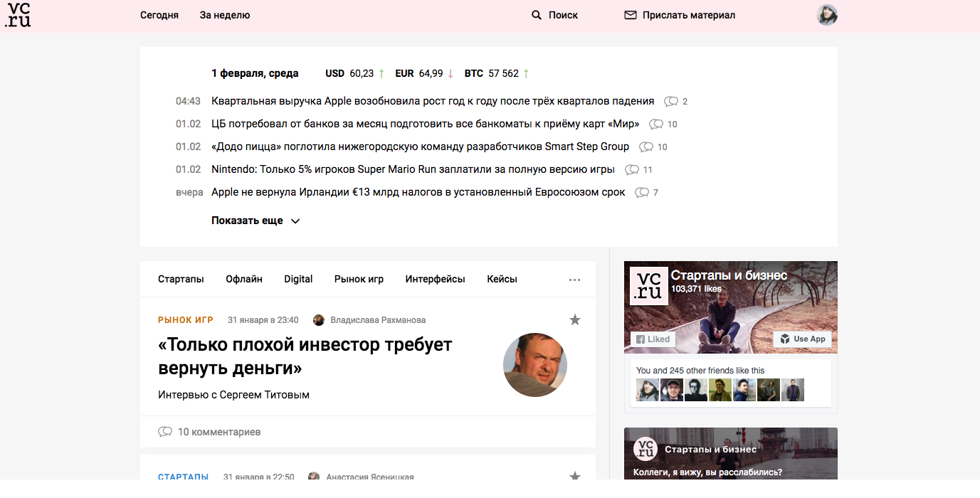Switch to the Рынок игр category tab
This screenshot has width=980, height=498.
tap(359, 279)
